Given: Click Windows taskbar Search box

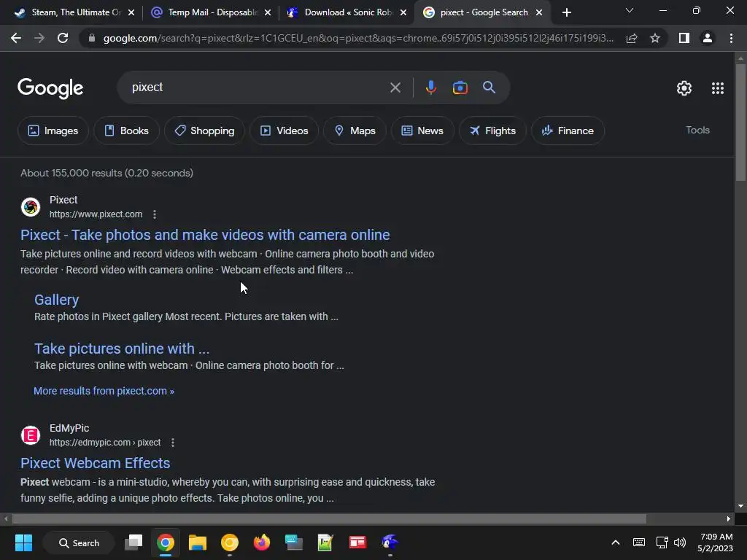Looking at the screenshot, I should (79, 542).
